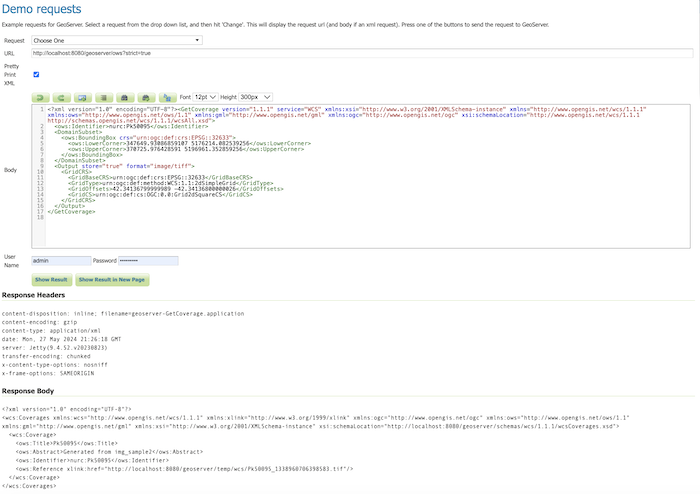Screen dimensions: 700x494
Task: Click the User Name field containing admin
Action: point(60,260)
